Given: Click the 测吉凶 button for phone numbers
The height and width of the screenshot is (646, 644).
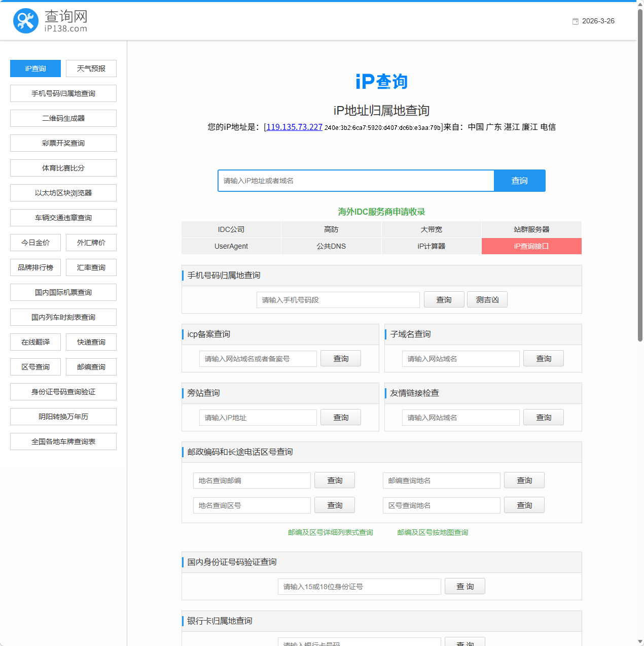Looking at the screenshot, I should click(x=487, y=299).
